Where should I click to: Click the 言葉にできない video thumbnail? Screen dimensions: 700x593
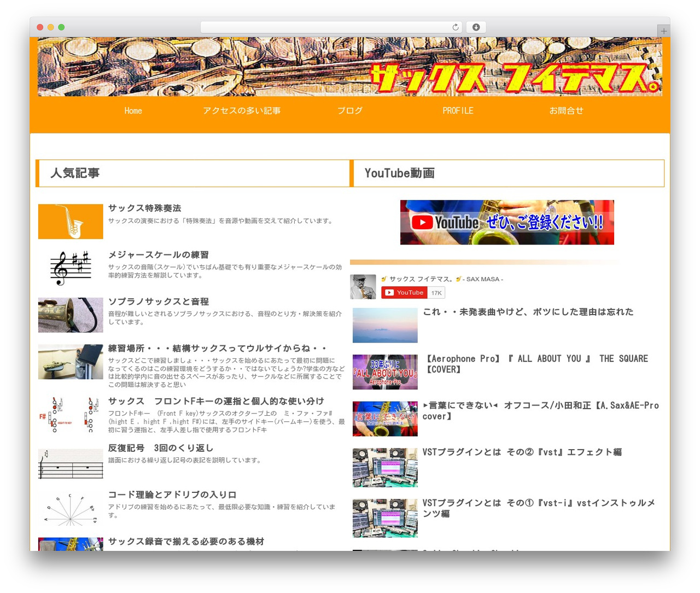[x=385, y=419]
